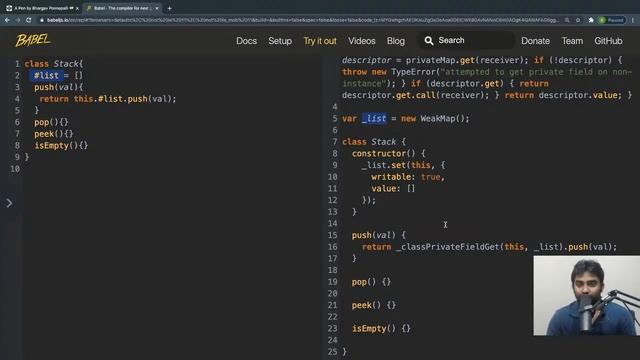
Task: Click 'writable: true,' in the output
Action: coord(408,177)
